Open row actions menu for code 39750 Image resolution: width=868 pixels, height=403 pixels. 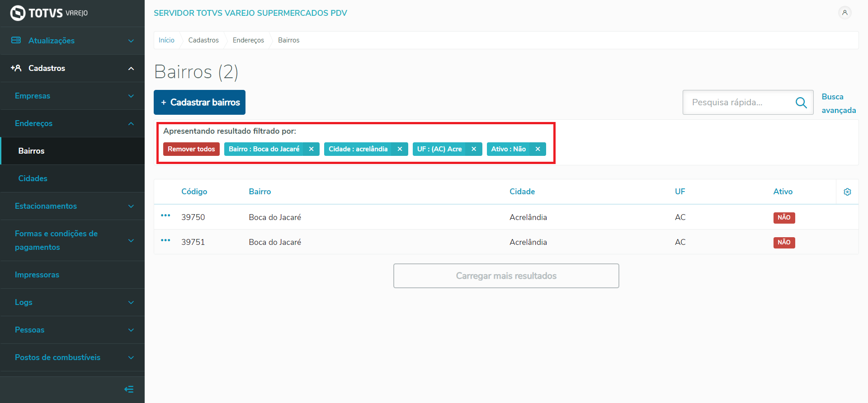(x=165, y=216)
